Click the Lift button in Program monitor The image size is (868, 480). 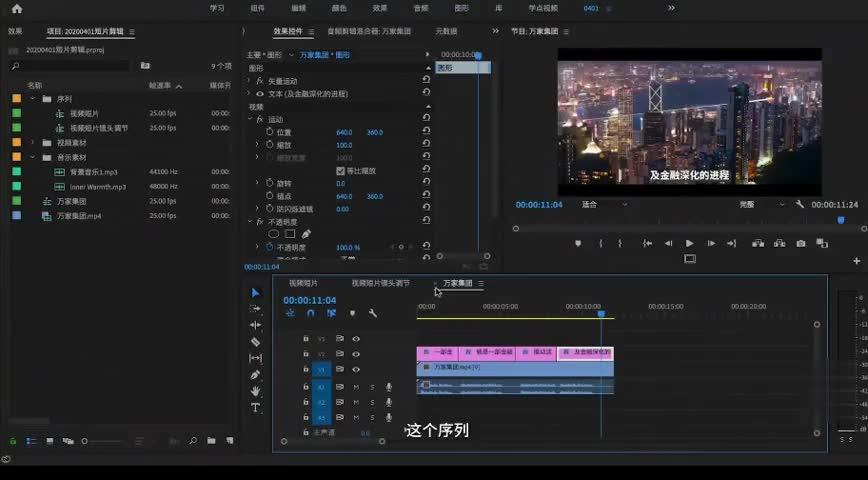tap(758, 243)
